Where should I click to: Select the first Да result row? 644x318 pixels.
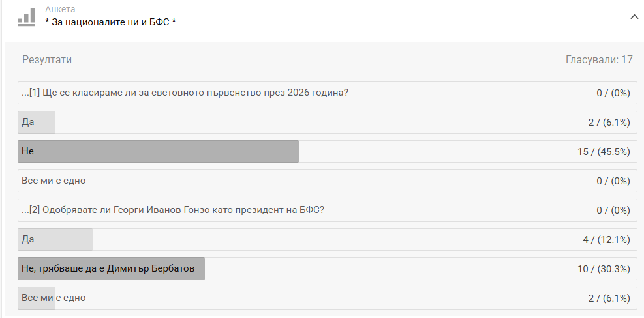[x=328, y=122]
